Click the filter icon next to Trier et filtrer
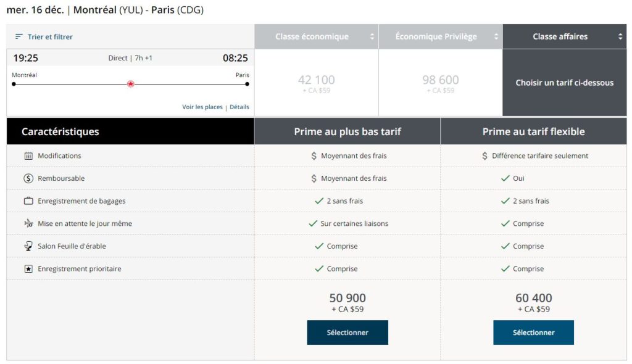632x364 pixels. pyautogui.click(x=20, y=37)
